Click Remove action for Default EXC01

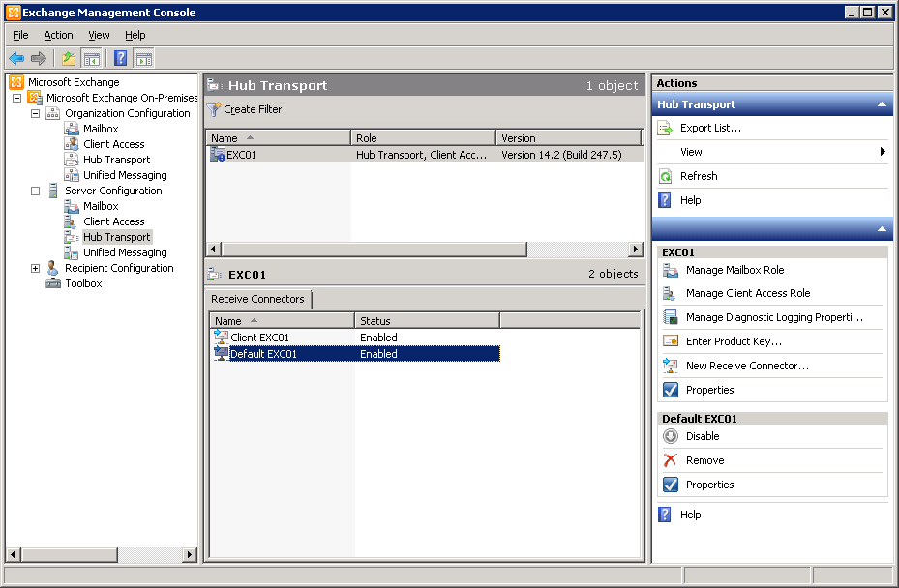pos(704,460)
